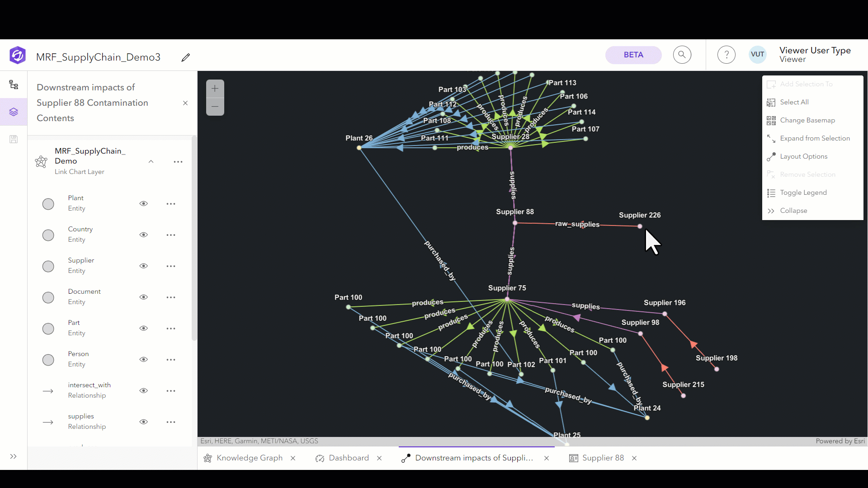Screen dimensions: 868x488
Task: Hide the supplies relationship layer
Action: (x=144, y=422)
